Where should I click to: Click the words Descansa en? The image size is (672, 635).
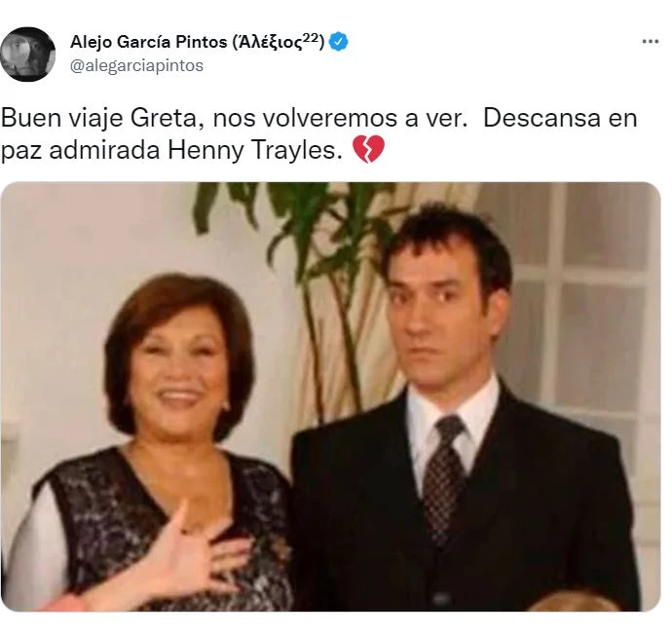(560, 118)
